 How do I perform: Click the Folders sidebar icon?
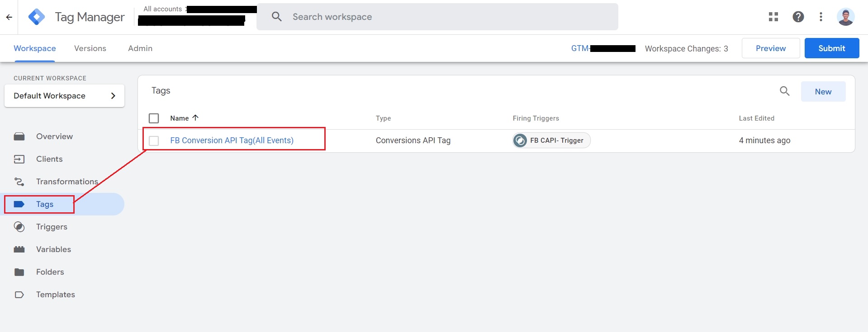pyautogui.click(x=19, y=272)
